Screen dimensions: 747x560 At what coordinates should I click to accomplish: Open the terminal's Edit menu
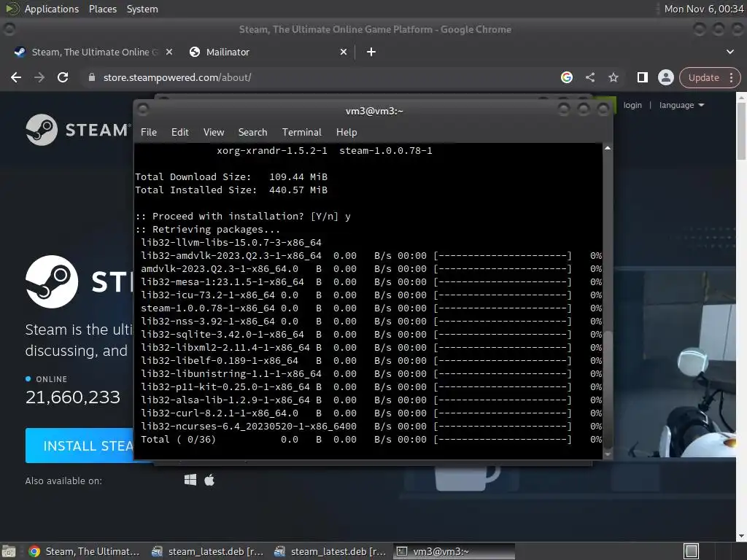point(180,133)
